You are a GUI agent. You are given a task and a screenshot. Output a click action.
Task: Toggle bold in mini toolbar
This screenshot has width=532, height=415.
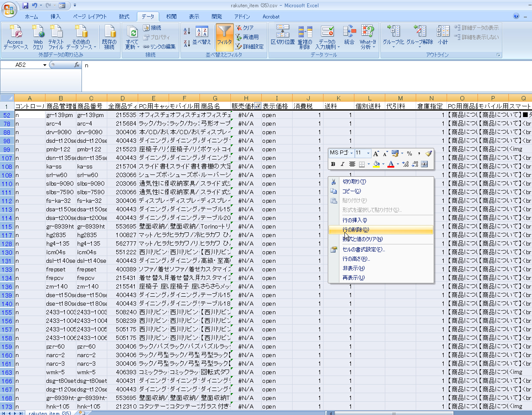tap(333, 164)
